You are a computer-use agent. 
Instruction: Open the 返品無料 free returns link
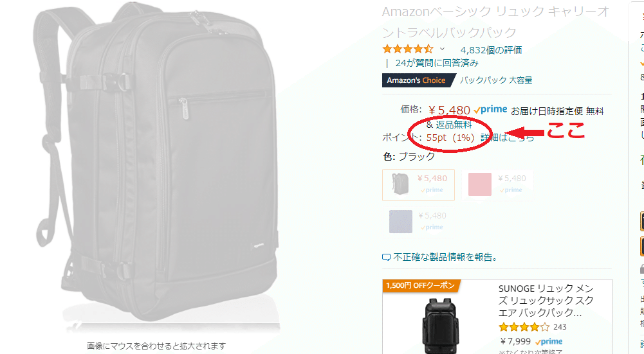click(454, 124)
